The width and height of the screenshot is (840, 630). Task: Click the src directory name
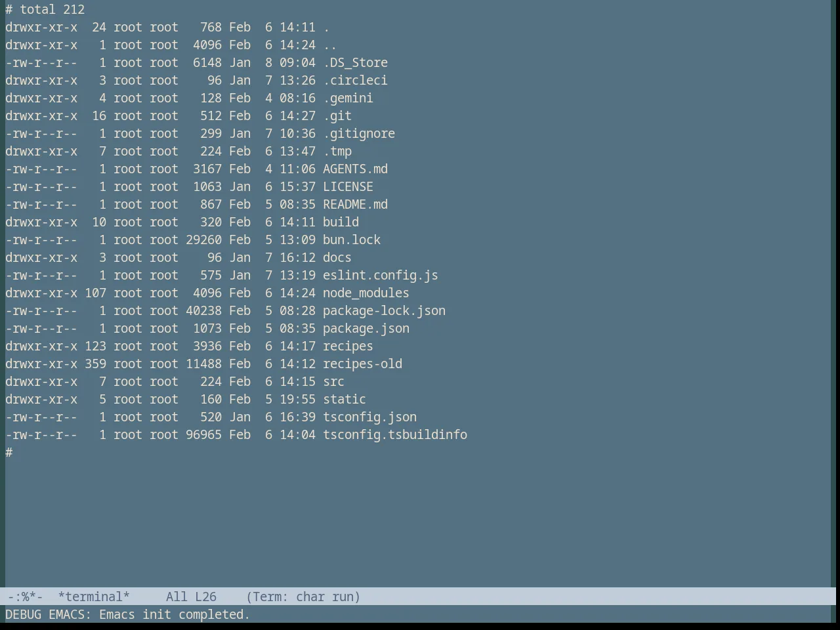[333, 382]
